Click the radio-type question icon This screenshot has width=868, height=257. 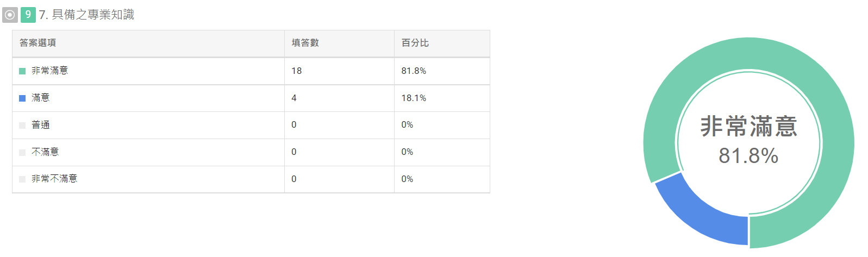pos(10,15)
